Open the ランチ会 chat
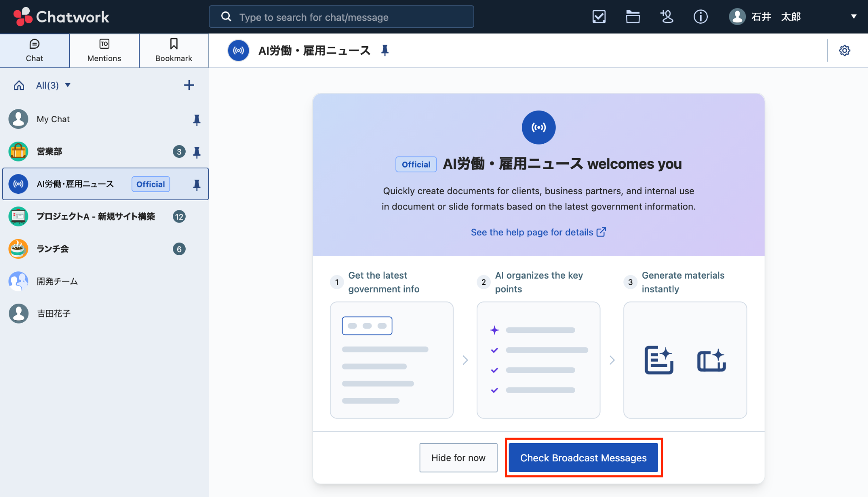The height and width of the screenshot is (497, 868). [x=104, y=249]
